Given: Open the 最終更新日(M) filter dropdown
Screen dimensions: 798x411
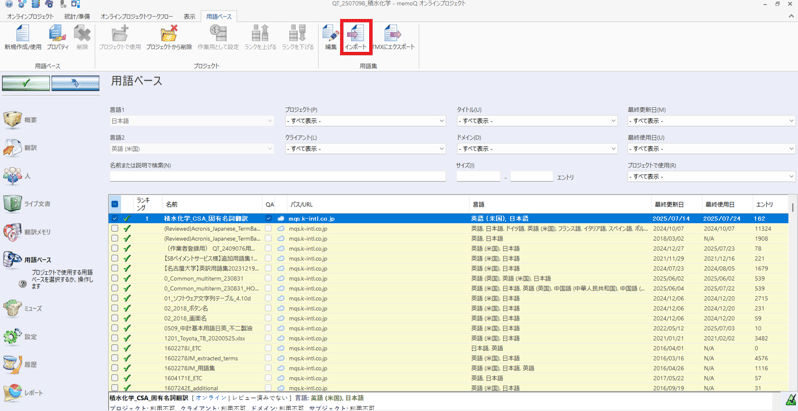Looking at the screenshot, I should [x=711, y=121].
